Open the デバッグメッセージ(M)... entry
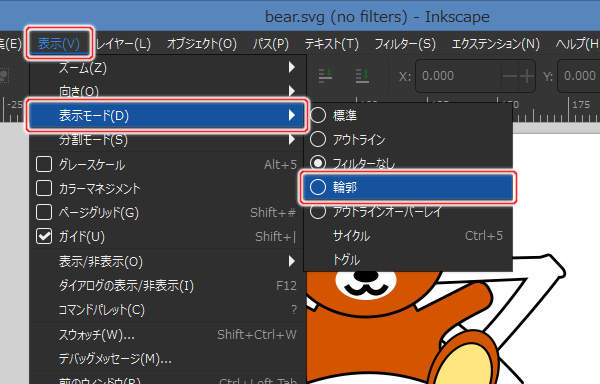Image resolution: width=600 pixels, height=384 pixels. tap(168, 359)
